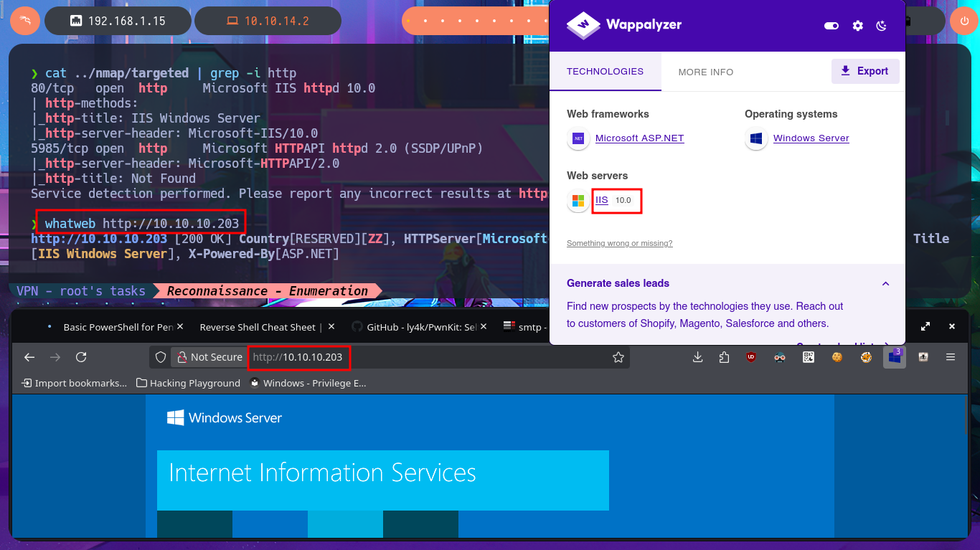The width and height of the screenshot is (980, 550).
Task: Click the uBlock Origin extension icon
Action: (751, 357)
